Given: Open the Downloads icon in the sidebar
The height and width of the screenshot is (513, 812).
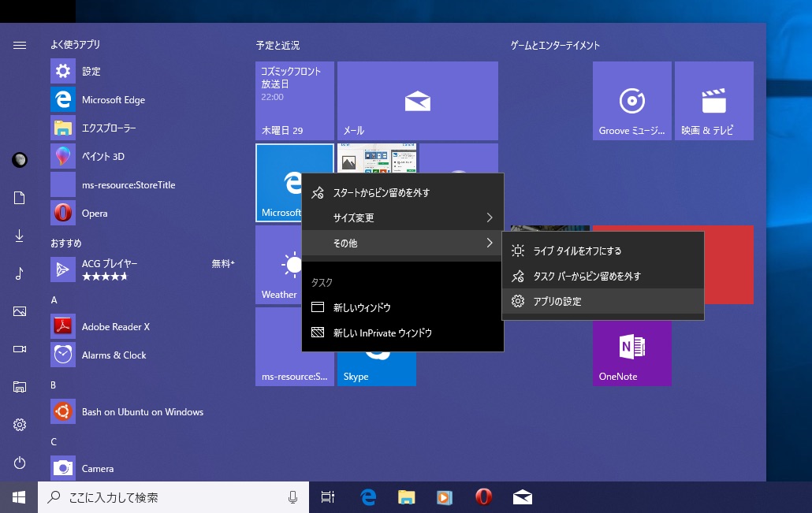Looking at the screenshot, I should [x=20, y=236].
